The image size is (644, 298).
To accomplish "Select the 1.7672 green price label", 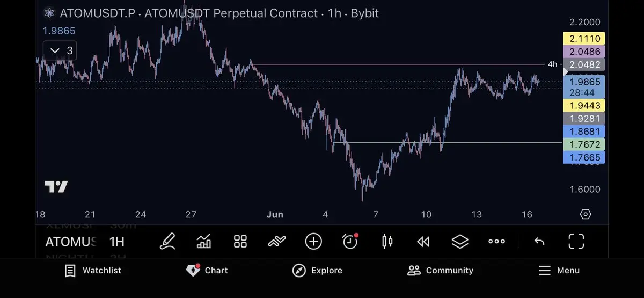I will click(584, 144).
